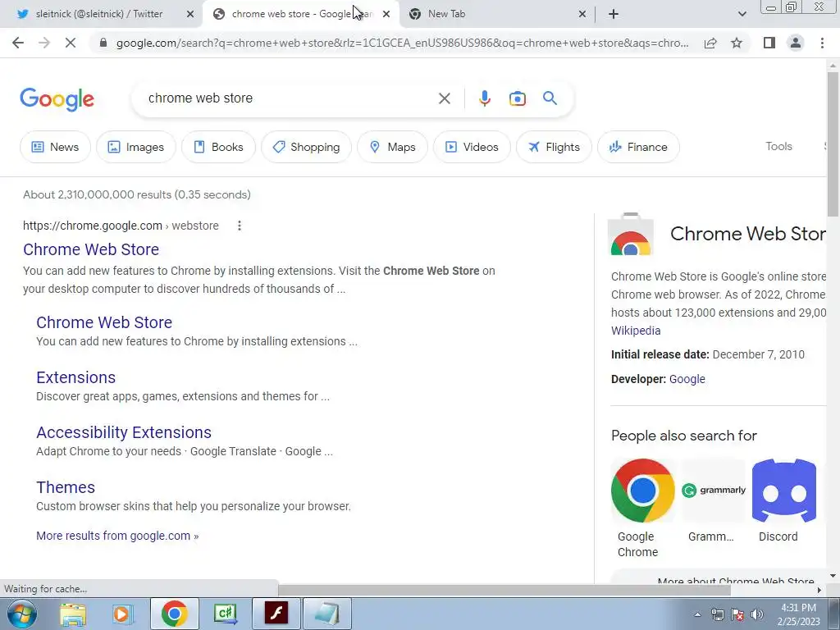Filter results by Shopping
The width and height of the screenshot is (840, 630).
tap(307, 147)
